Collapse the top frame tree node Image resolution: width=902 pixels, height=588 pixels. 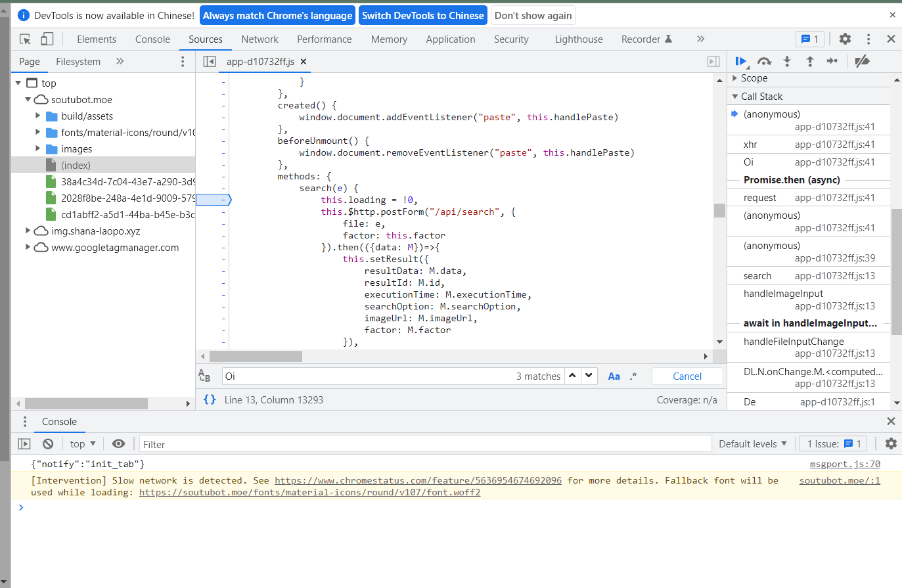coord(18,83)
